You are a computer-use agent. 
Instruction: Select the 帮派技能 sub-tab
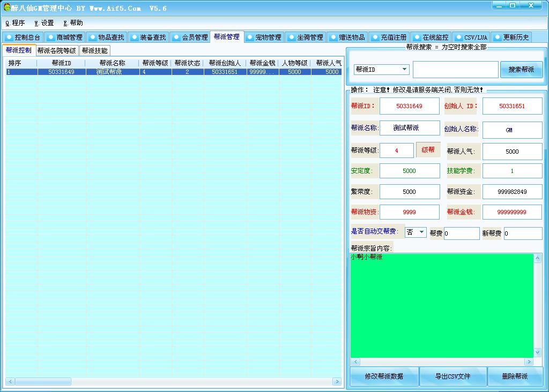[94, 51]
